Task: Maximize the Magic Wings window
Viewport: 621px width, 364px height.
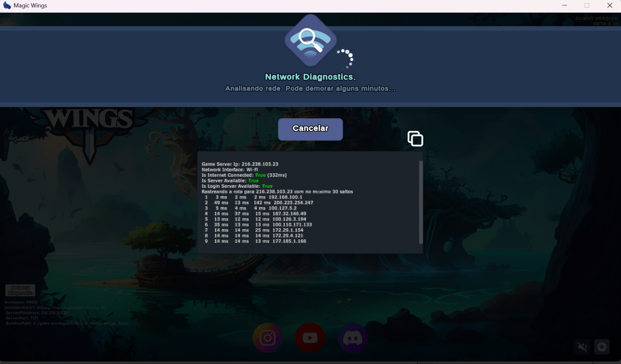Action: pos(587,5)
